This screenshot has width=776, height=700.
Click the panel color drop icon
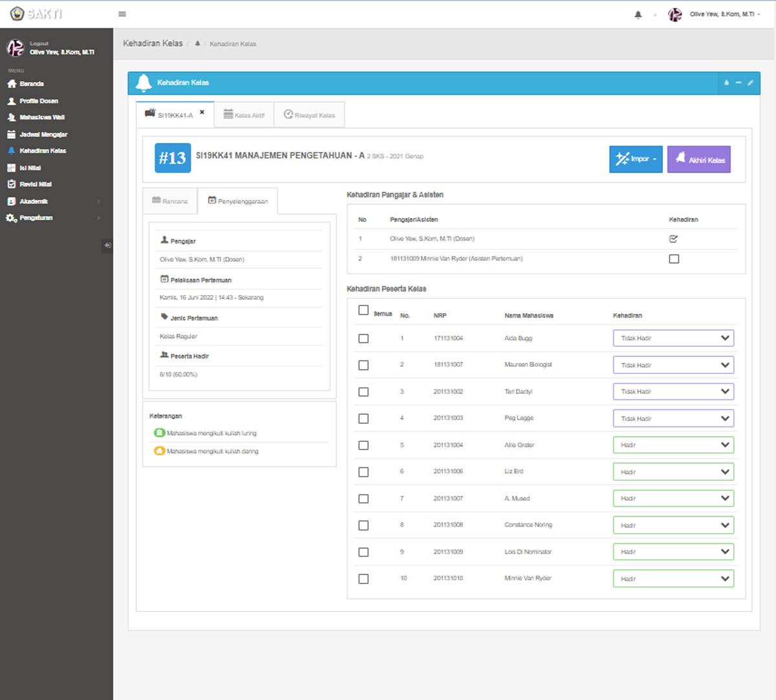pyautogui.click(x=726, y=83)
